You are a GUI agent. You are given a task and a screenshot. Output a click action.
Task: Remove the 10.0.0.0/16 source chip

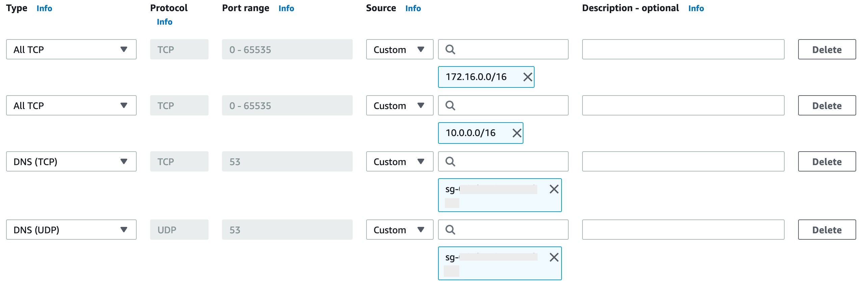click(517, 133)
